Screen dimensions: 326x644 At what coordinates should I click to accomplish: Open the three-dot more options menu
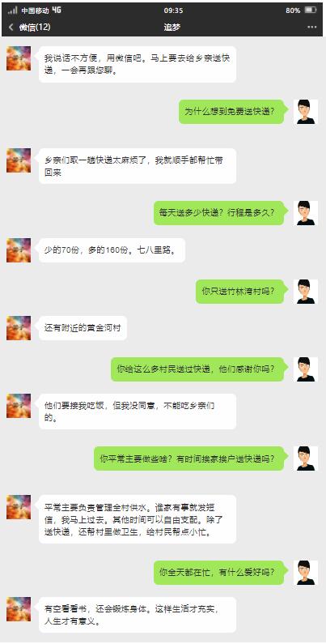(x=312, y=27)
